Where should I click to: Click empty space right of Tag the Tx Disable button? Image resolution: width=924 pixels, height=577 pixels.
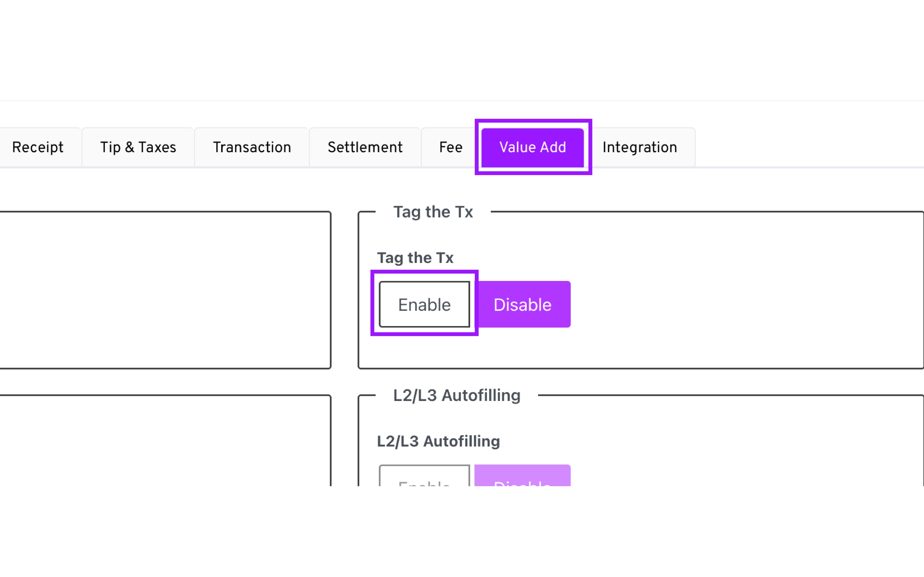[725, 304]
